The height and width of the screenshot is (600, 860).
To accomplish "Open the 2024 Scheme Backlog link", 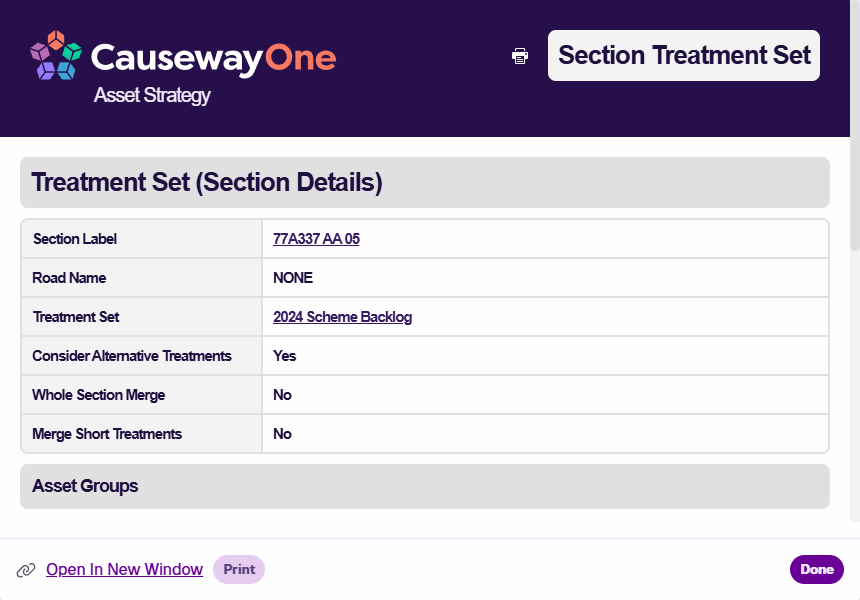I will coord(342,317).
